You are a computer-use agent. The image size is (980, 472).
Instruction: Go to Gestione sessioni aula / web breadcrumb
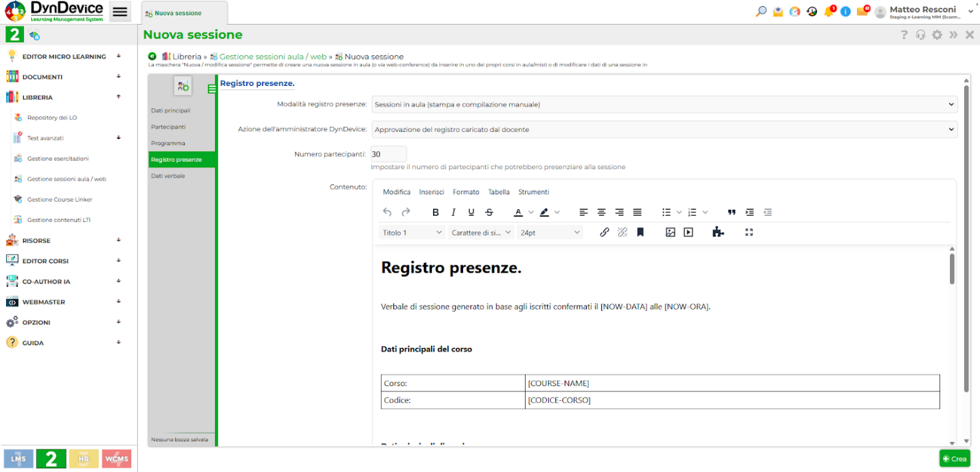pyautogui.click(x=273, y=57)
